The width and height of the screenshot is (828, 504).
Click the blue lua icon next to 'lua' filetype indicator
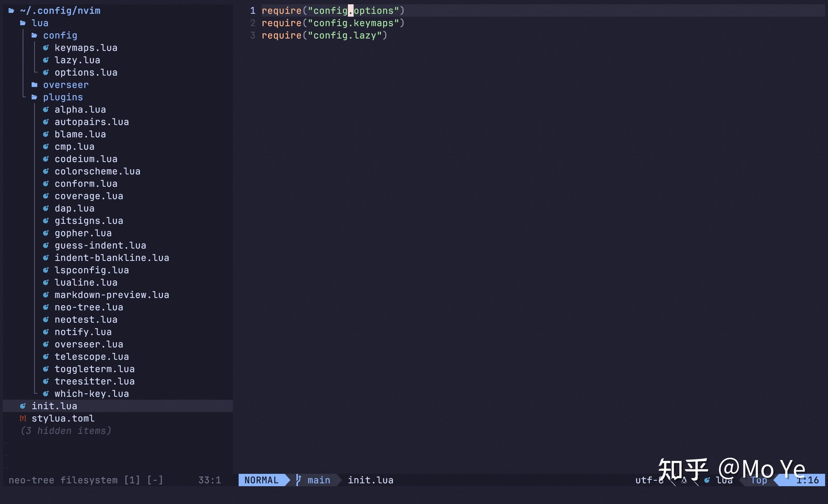pyautogui.click(x=707, y=480)
